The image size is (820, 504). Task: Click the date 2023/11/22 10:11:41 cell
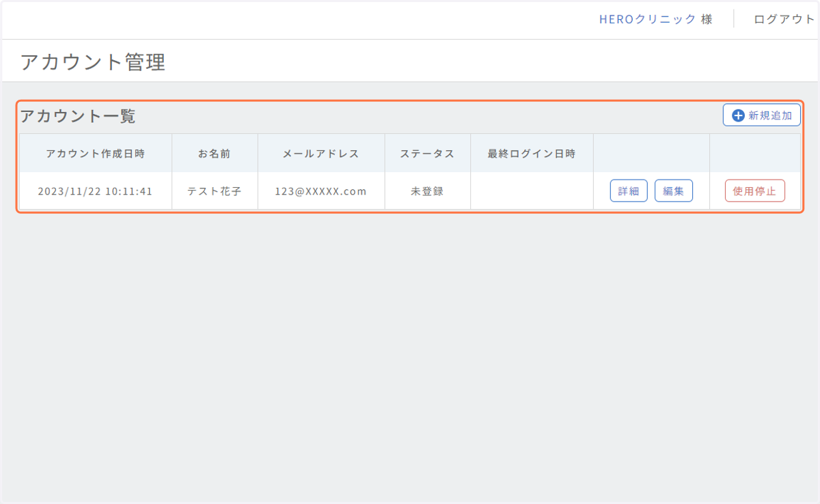pos(96,191)
